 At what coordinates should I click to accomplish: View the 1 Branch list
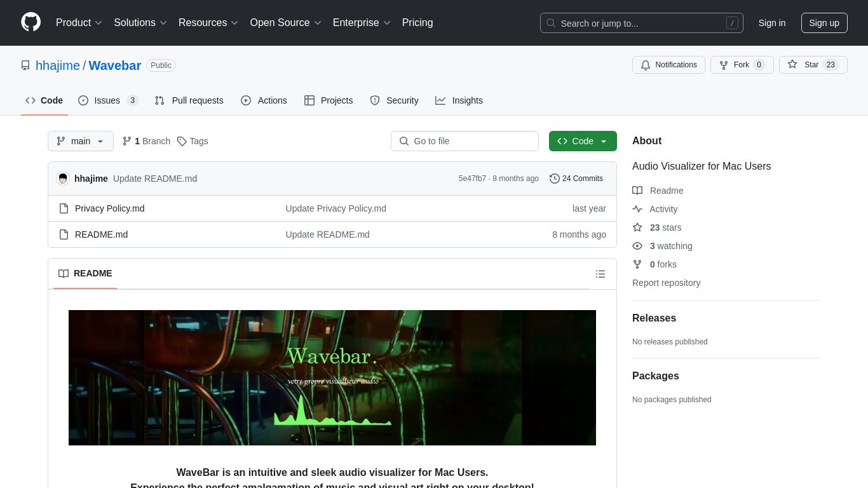146,141
